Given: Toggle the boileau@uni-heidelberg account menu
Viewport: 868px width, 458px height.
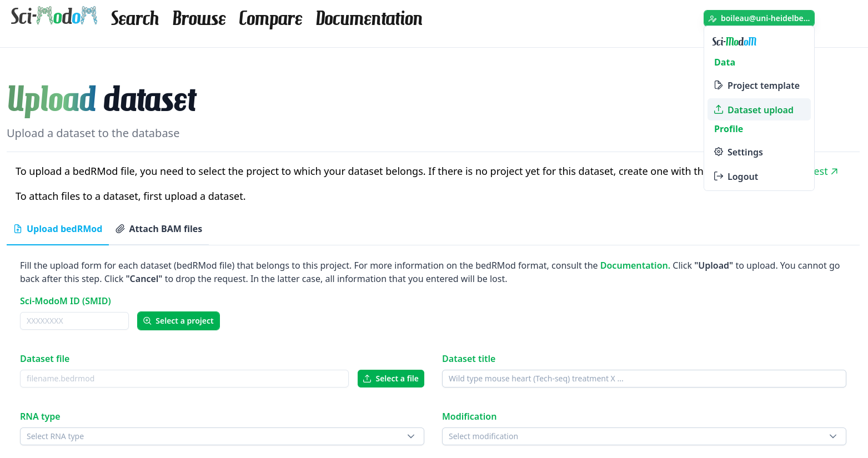Looking at the screenshot, I should point(759,18).
